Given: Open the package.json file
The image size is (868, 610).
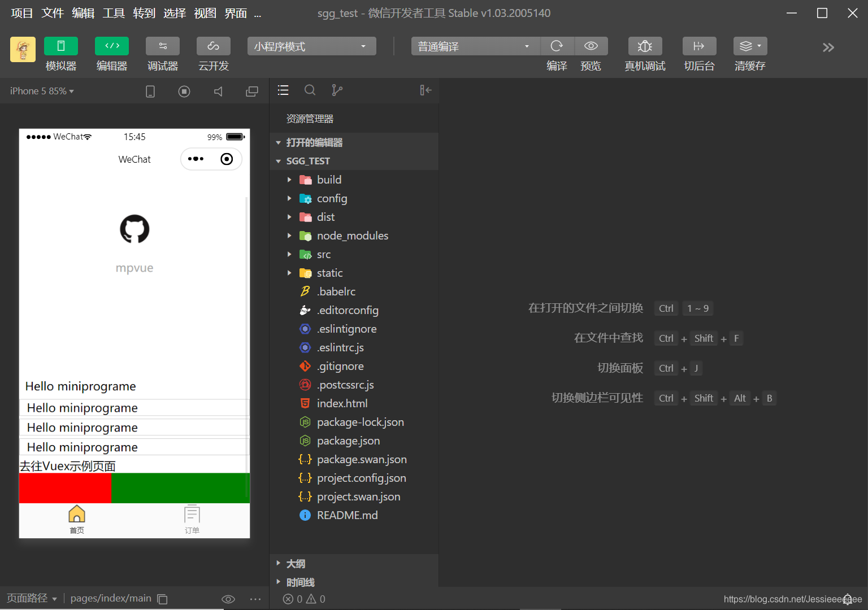Looking at the screenshot, I should coord(354,441).
